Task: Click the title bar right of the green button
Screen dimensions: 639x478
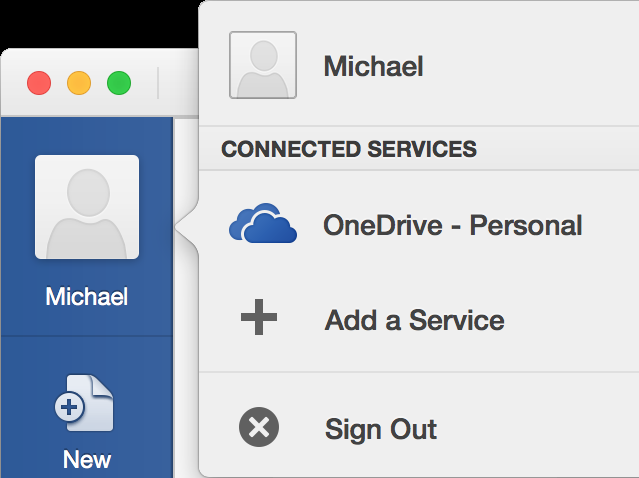Action: click(179, 83)
